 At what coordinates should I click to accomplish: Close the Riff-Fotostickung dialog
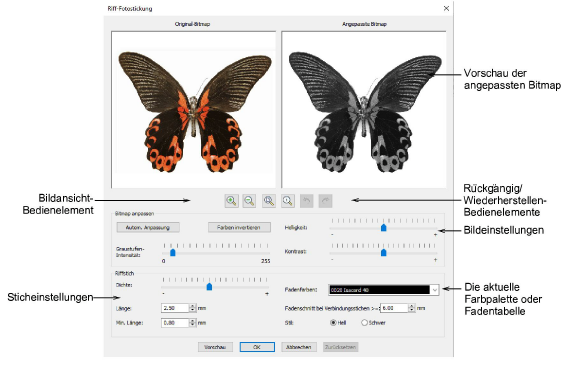pyautogui.click(x=446, y=8)
